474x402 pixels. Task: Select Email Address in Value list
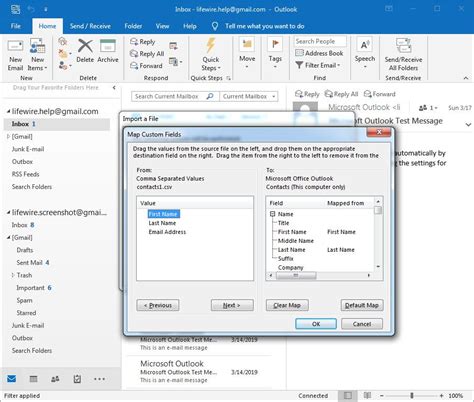coord(167,232)
